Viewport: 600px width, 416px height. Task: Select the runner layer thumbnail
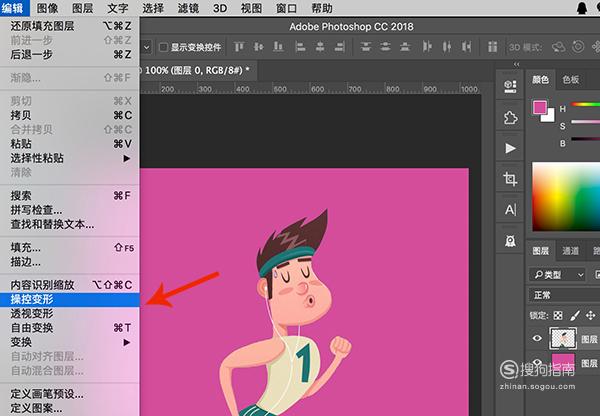pos(563,338)
